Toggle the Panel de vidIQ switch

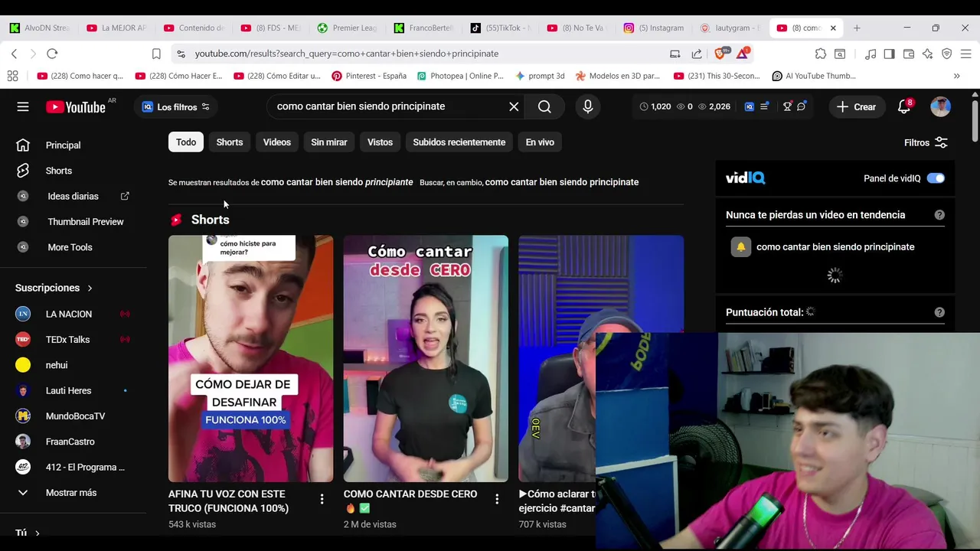pyautogui.click(x=936, y=178)
